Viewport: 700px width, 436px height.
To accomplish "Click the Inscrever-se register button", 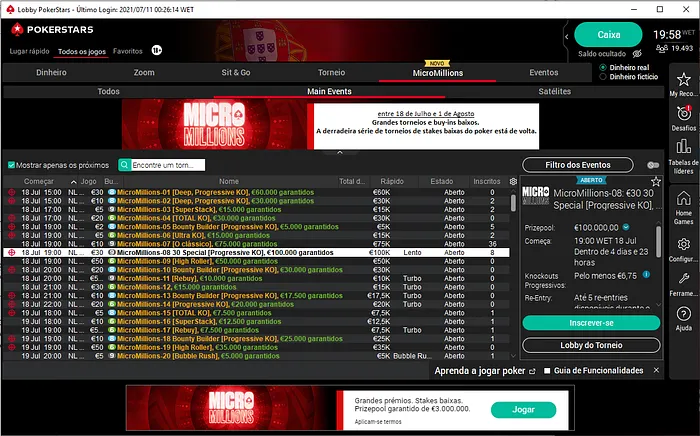I will coord(591,323).
